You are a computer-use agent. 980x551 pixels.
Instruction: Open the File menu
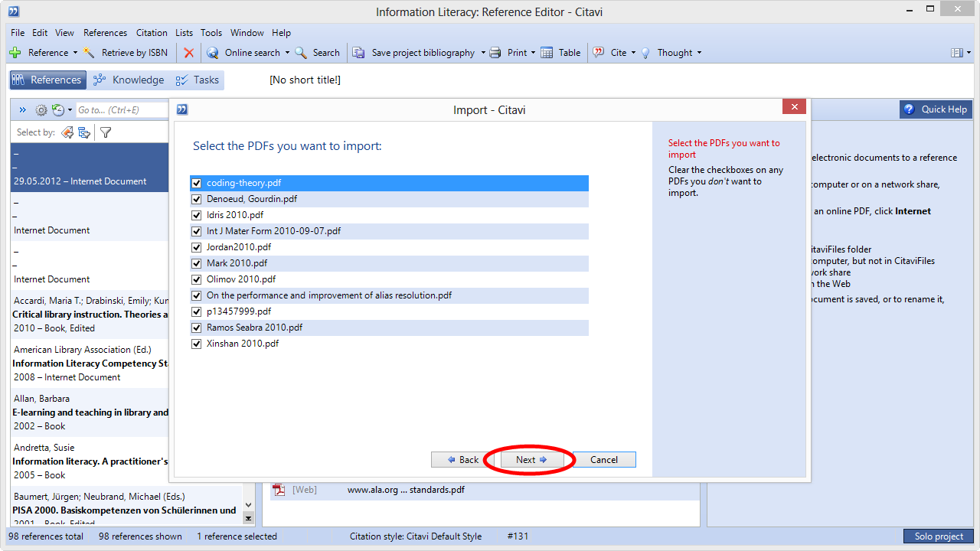click(x=18, y=33)
